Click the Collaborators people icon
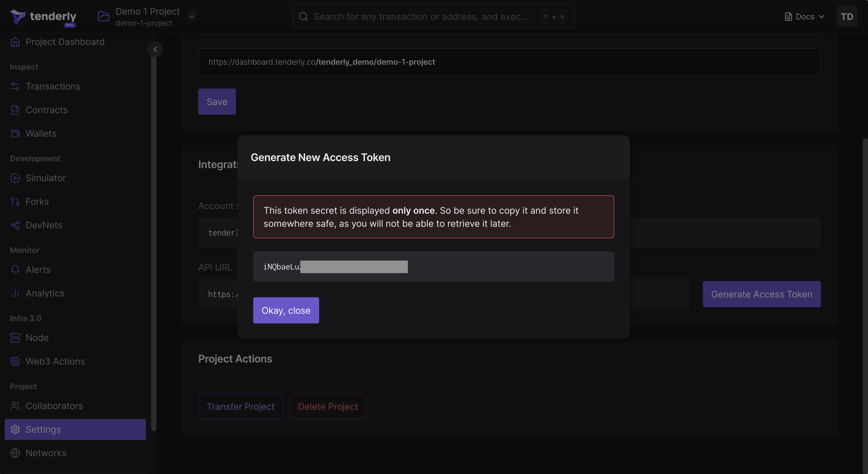 coord(15,406)
